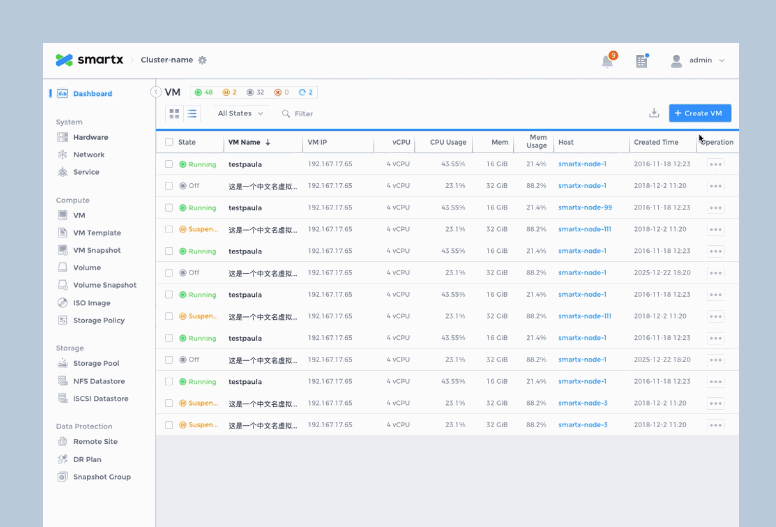776x527 pixels.
Task: Click the Volume sidebar icon
Action: tap(62, 267)
